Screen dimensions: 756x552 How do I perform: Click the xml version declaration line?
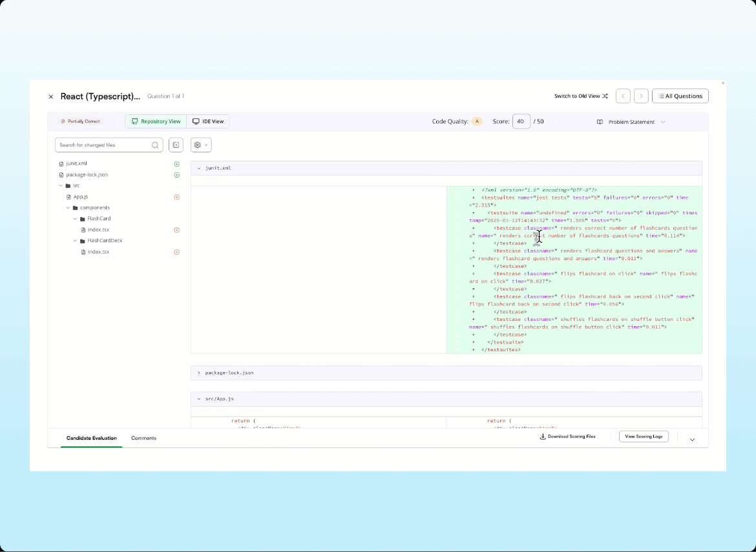pyautogui.click(x=539, y=190)
